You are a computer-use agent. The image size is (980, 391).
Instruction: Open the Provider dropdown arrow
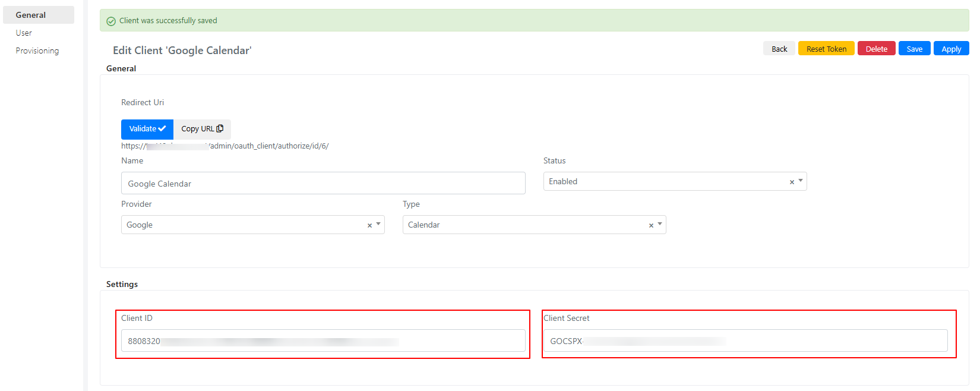378,224
